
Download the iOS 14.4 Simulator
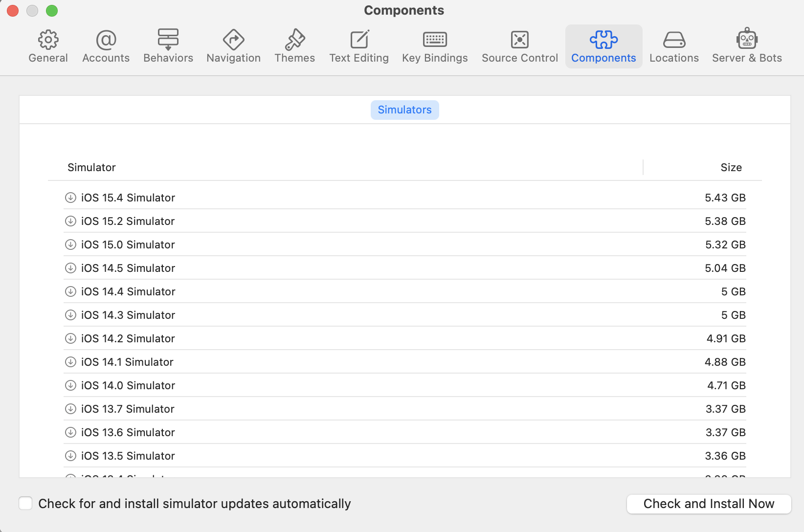click(70, 291)
